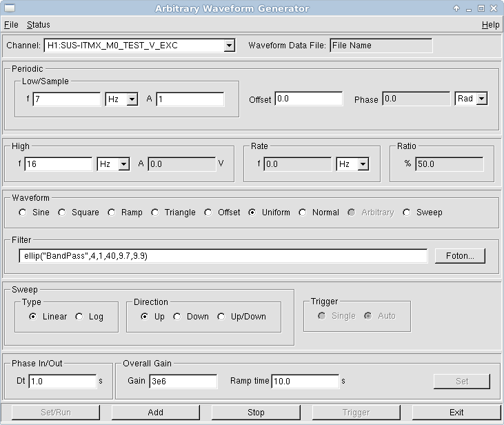Click the Ramp time field
The height and width of the screenshot is (425, 504).
(x=305, y=382)
